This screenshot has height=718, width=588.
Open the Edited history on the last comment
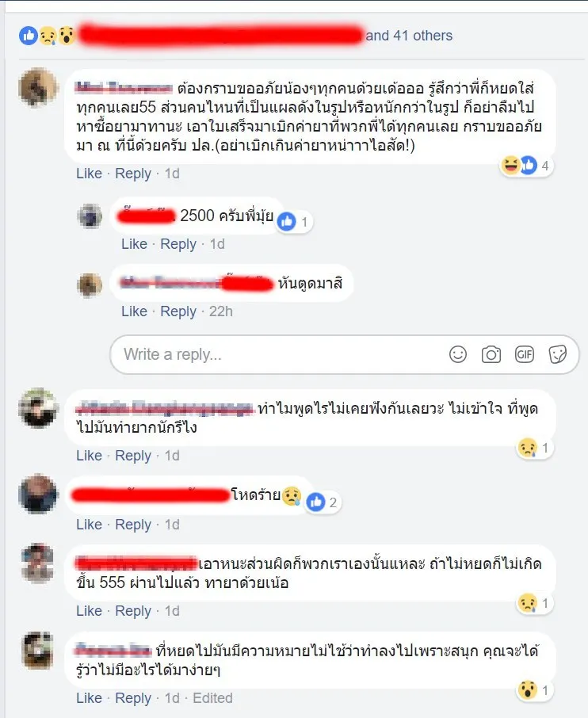coord(212,698)
